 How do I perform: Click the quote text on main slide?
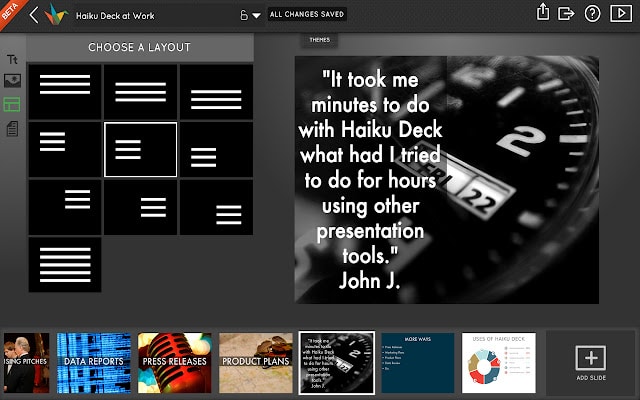click(x=370, y=180)
